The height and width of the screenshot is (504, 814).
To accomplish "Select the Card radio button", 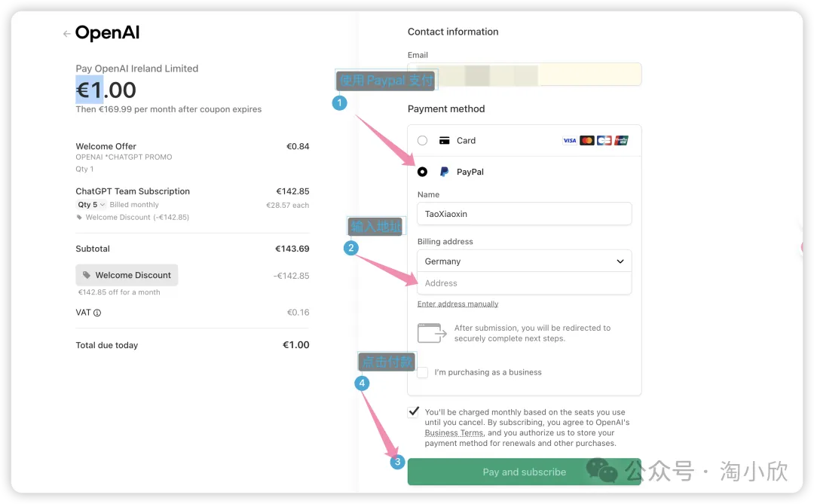I will click(423, 141).
